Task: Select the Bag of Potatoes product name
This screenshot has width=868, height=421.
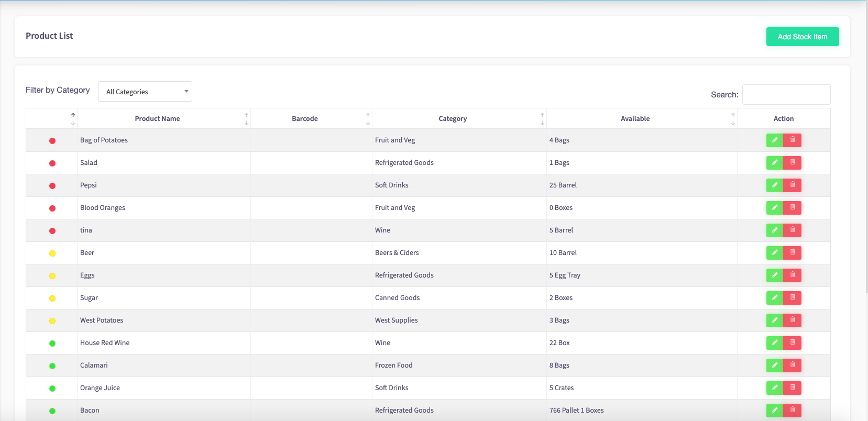Action: coord(104,140)
